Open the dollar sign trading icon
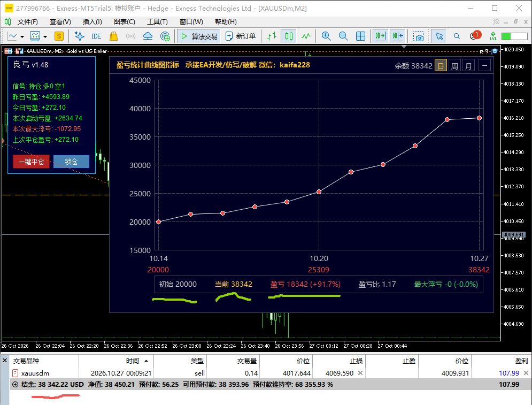This screenshot has height=405, width=532. click(x=59, y=36)
